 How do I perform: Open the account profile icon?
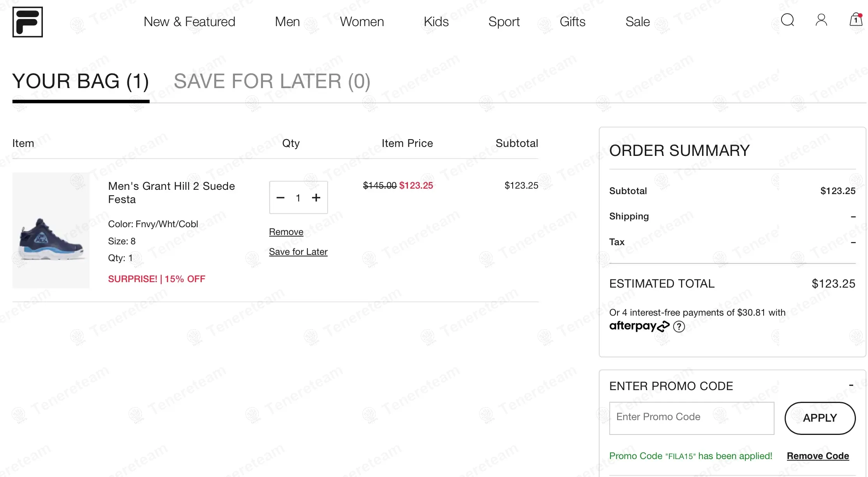[821, 20]
